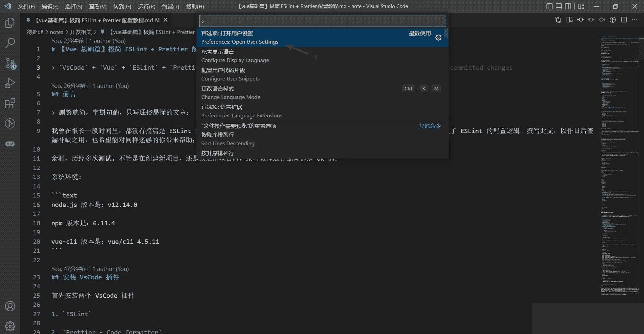Click the 待处理 breadcrumb segment
This screenshot has width=644, height=334.
point(35,32)
